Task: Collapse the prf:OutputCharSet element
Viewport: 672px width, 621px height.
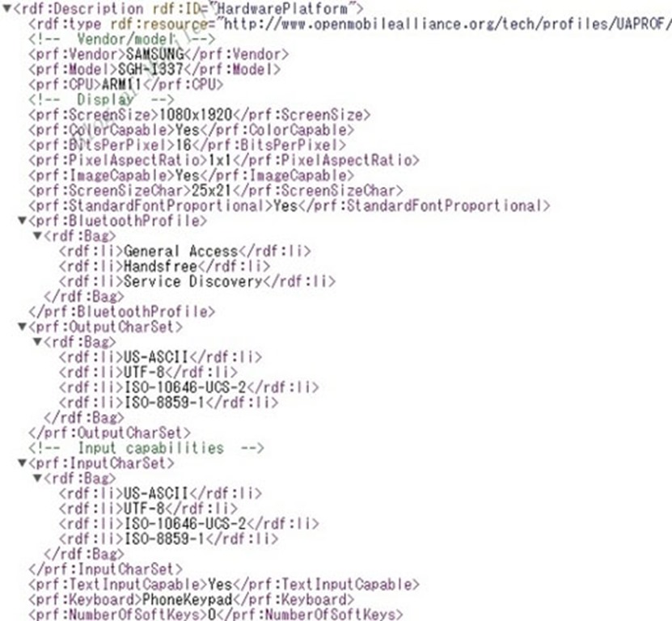Action: point(23,326)
